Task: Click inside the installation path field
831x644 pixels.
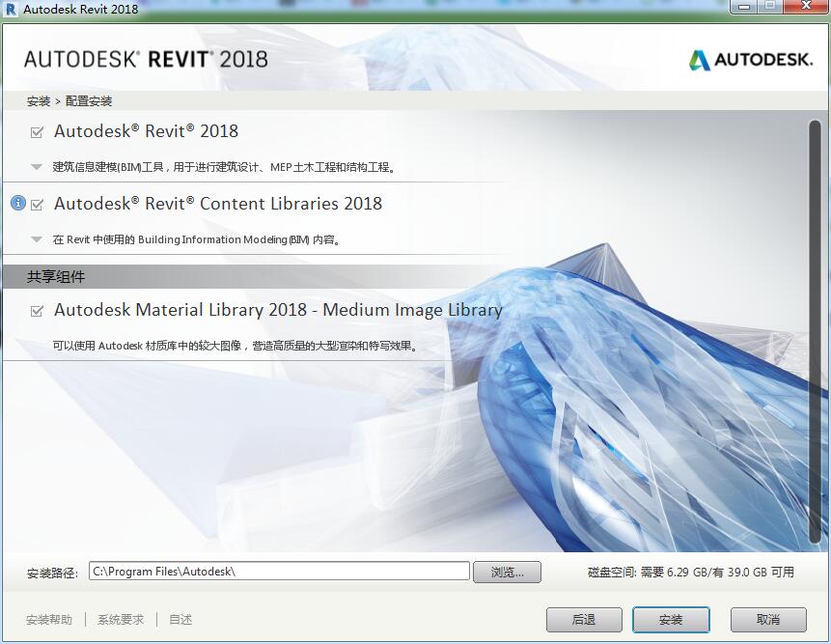Action: (280, 571)
